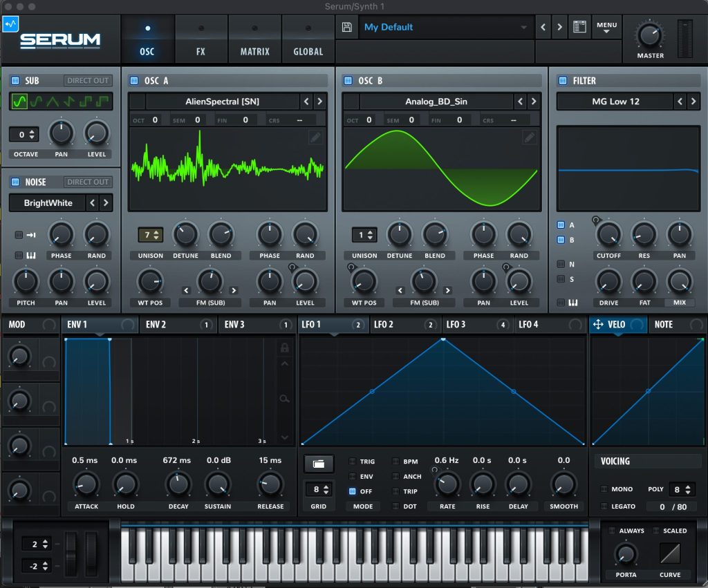Click the portamento curve display
The image size is (708, 588).
click(x=670, y=553)
